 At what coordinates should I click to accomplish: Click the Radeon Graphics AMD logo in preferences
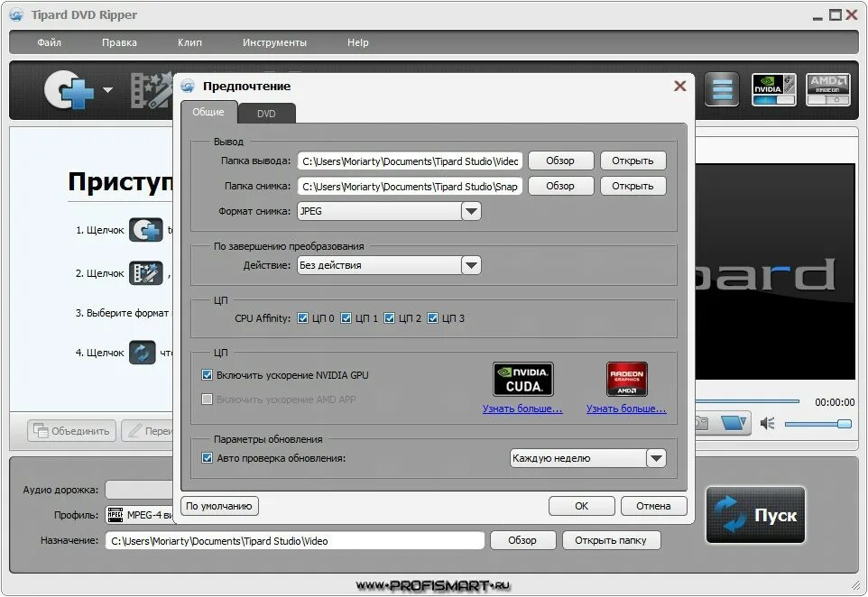627,379
